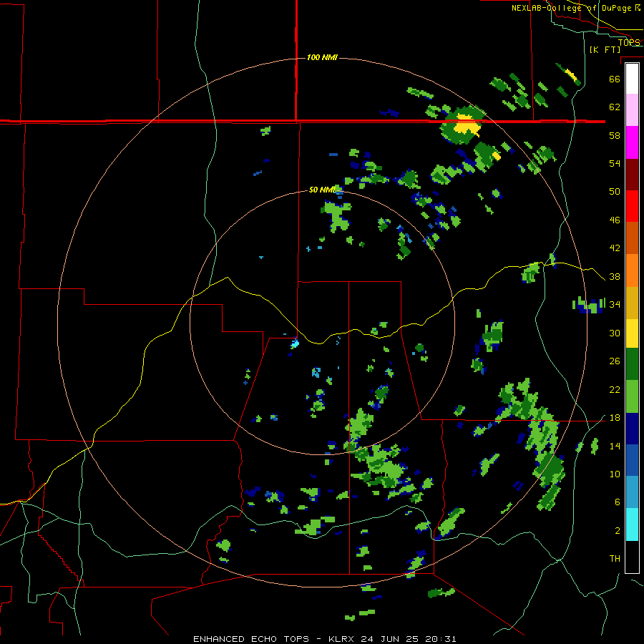This screenshot has height=644, width=644.
Task: Click the legend value "38"
Action: click(x=615, y=277)
